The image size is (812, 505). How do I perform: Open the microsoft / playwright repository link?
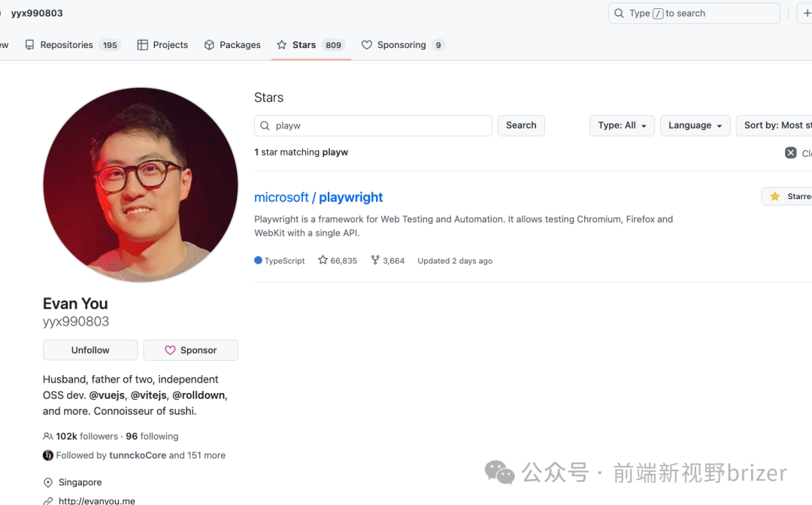(x=319, y=197)
